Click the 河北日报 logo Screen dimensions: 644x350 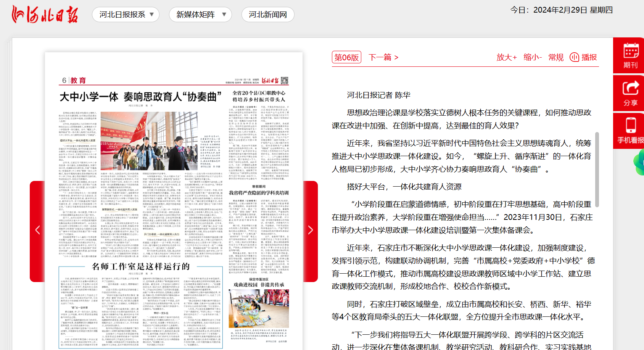pyautogui.click(x=45, y=15)
